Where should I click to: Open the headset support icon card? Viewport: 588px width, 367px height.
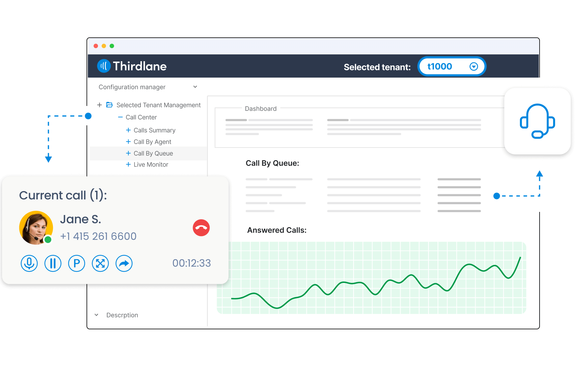pos(538,121)
